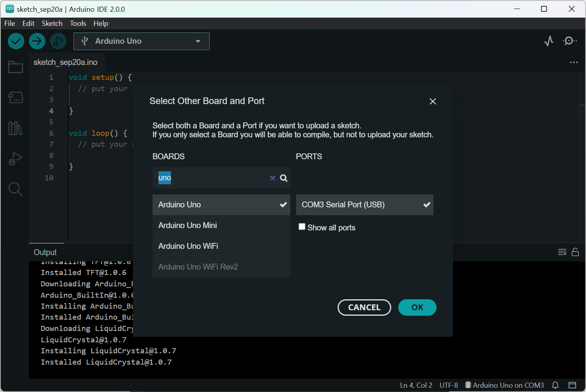Select Arduino Uno WiFi Rev2 board
The image size is (586, 392).
221,267
